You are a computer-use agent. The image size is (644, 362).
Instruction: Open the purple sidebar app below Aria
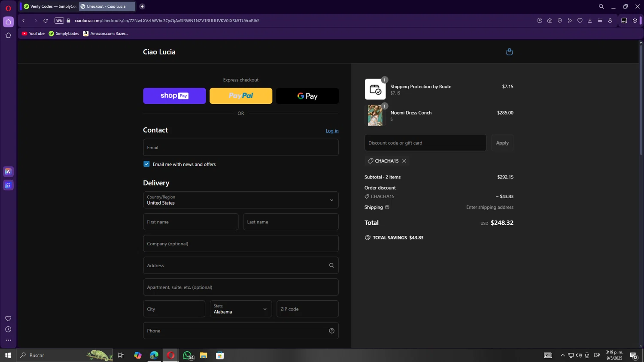point(8,185)
